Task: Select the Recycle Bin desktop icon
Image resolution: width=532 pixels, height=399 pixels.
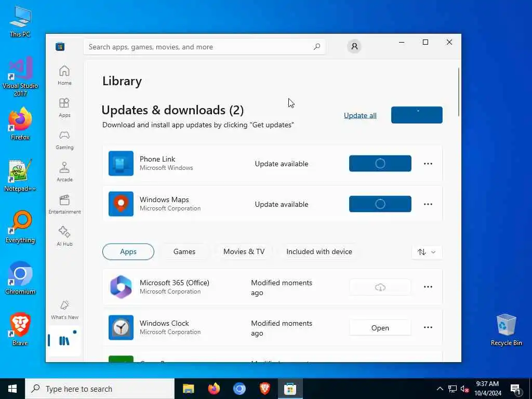Action: (506, 330)
